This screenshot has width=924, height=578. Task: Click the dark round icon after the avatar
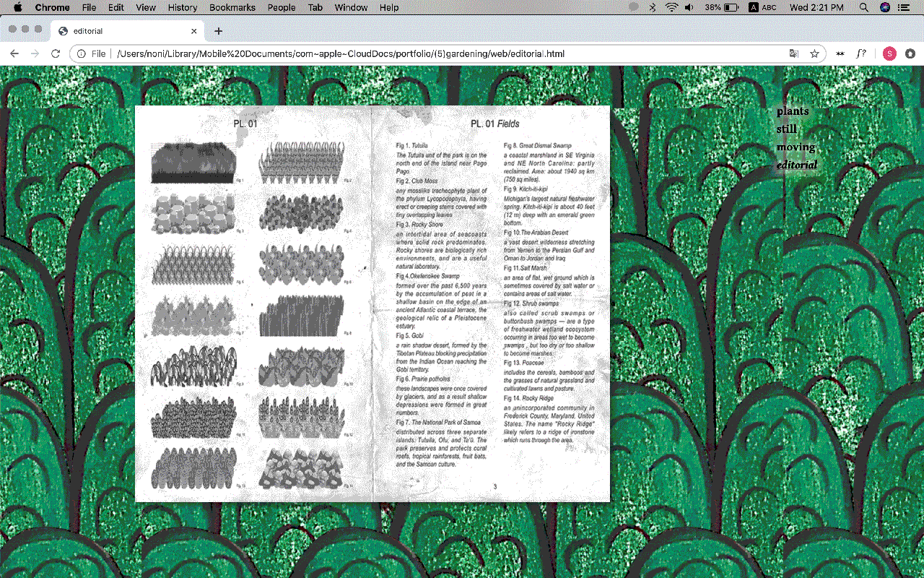pyautogui.click(x=910, y=53)
